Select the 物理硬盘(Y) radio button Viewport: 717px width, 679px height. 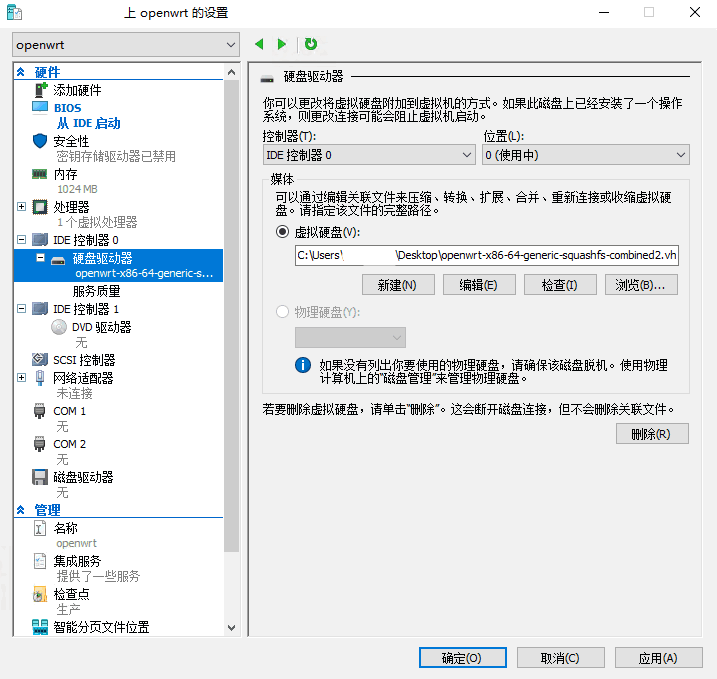[283, 312]
